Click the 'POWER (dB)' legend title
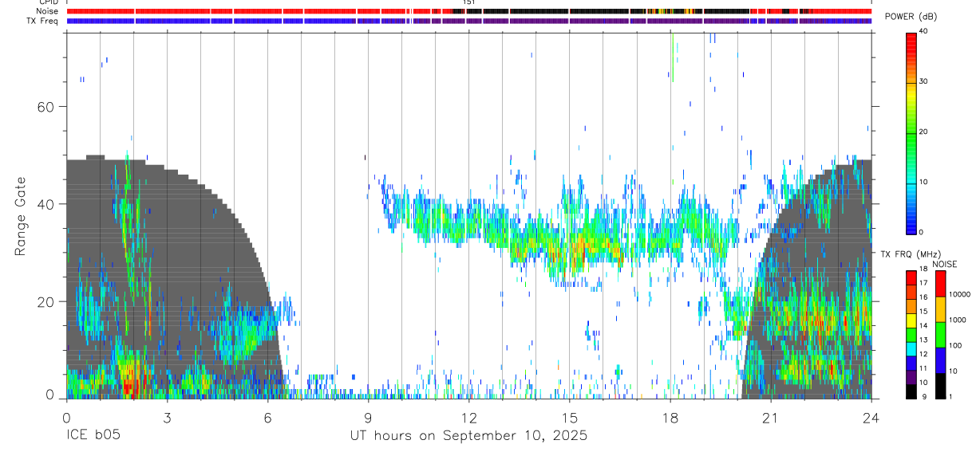 click(911, 17)
